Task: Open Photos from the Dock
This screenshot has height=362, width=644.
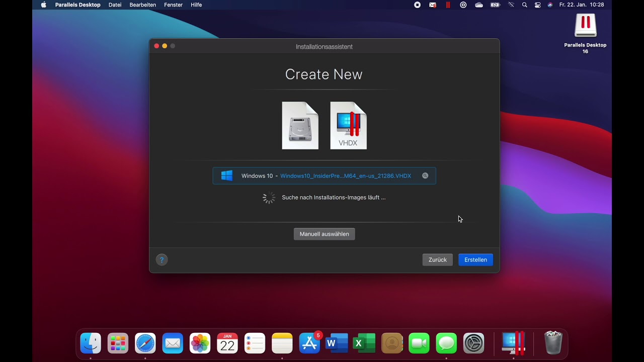Action: [x=200, y=343]
